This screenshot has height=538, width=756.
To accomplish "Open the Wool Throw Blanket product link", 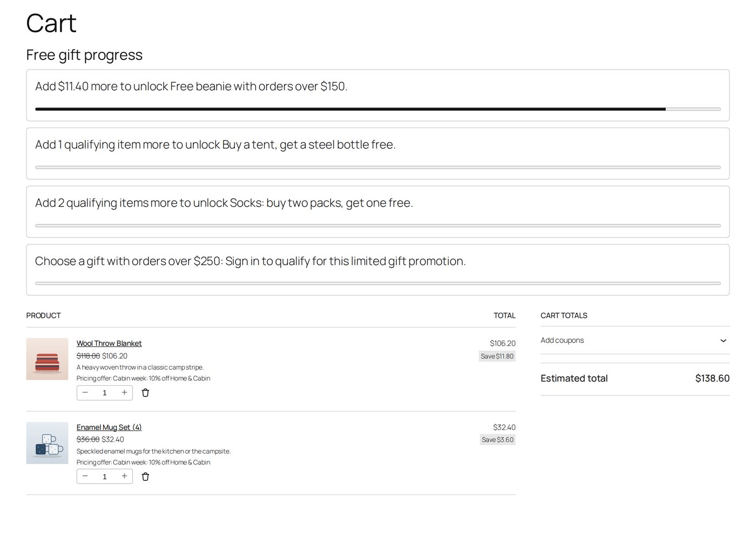I will 109,343.
